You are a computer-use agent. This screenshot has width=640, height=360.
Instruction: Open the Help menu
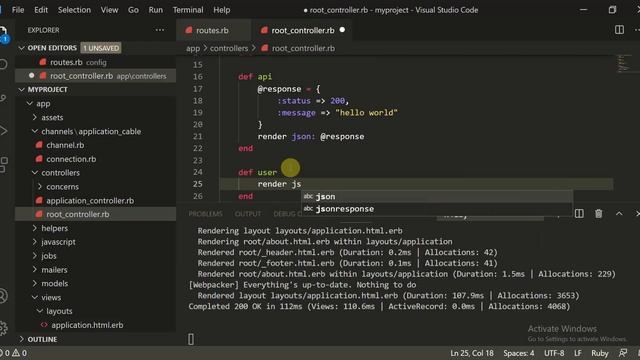(x=222, y=10)
